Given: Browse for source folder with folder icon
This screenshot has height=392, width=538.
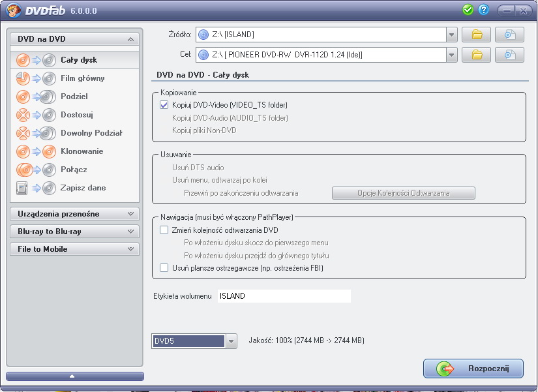Looking at the screenshot, I should [476, 35].
